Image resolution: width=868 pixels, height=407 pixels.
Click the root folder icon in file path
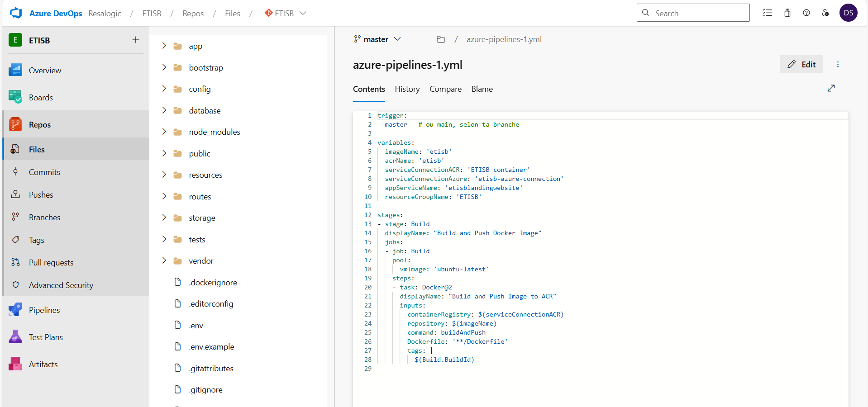(441, 39)
